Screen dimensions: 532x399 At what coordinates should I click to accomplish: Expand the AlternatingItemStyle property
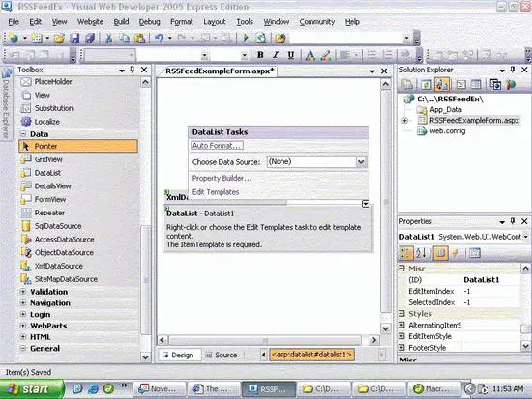401,325
